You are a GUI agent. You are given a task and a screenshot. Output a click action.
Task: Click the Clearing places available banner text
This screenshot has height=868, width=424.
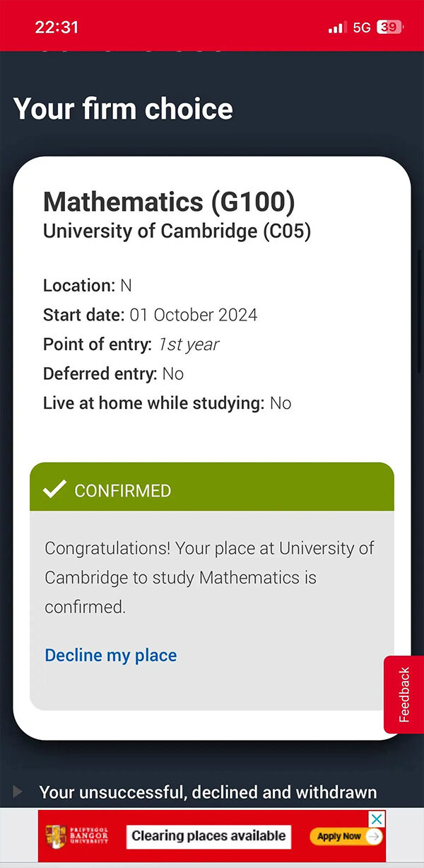[x=209, y=836]
